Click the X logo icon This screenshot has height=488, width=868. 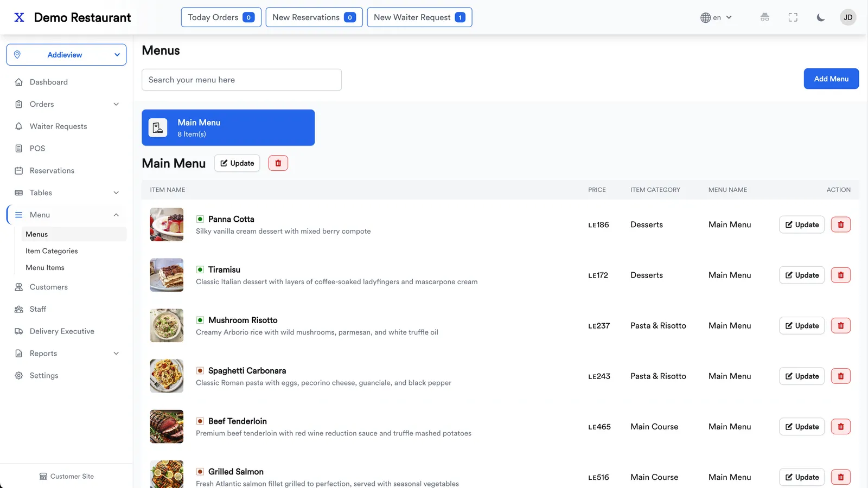(x=19, y=17)
